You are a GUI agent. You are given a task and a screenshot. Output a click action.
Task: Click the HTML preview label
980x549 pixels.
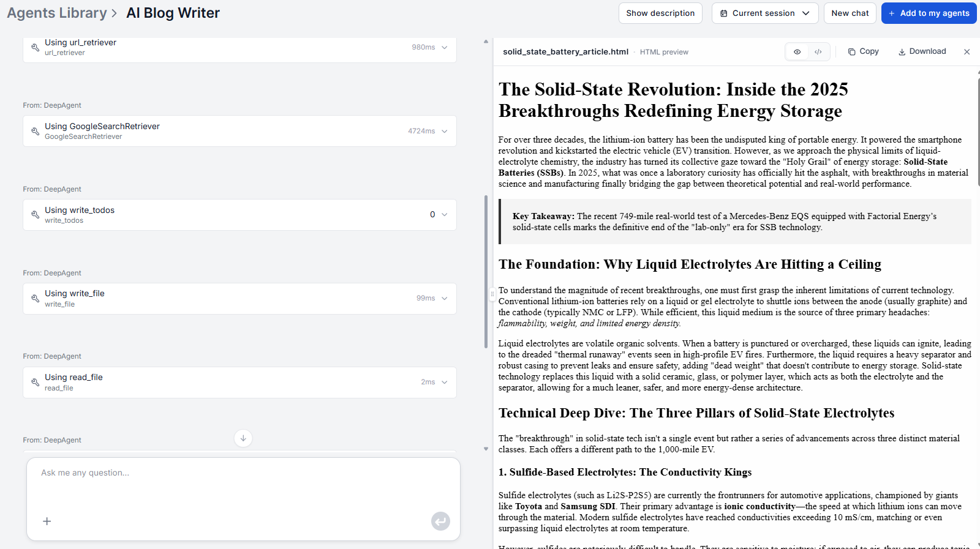664,52
